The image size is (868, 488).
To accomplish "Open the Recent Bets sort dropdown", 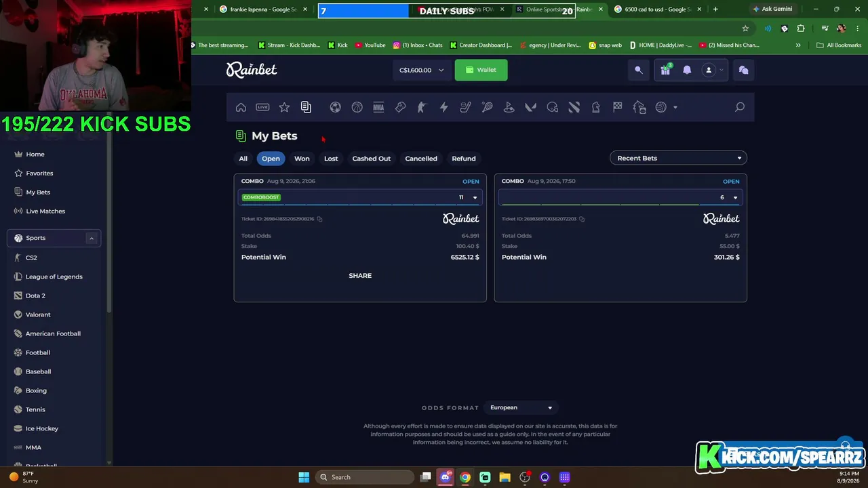I will pyautogui.click(x=678, y=158).
